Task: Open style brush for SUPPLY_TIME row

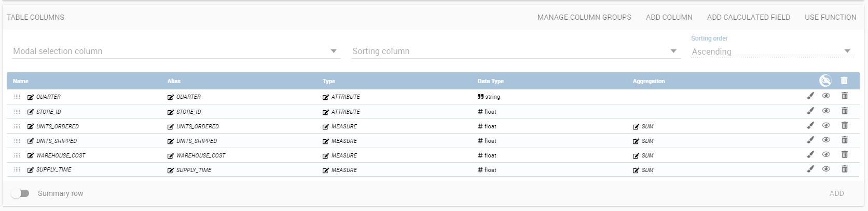Action: (810, 169)
